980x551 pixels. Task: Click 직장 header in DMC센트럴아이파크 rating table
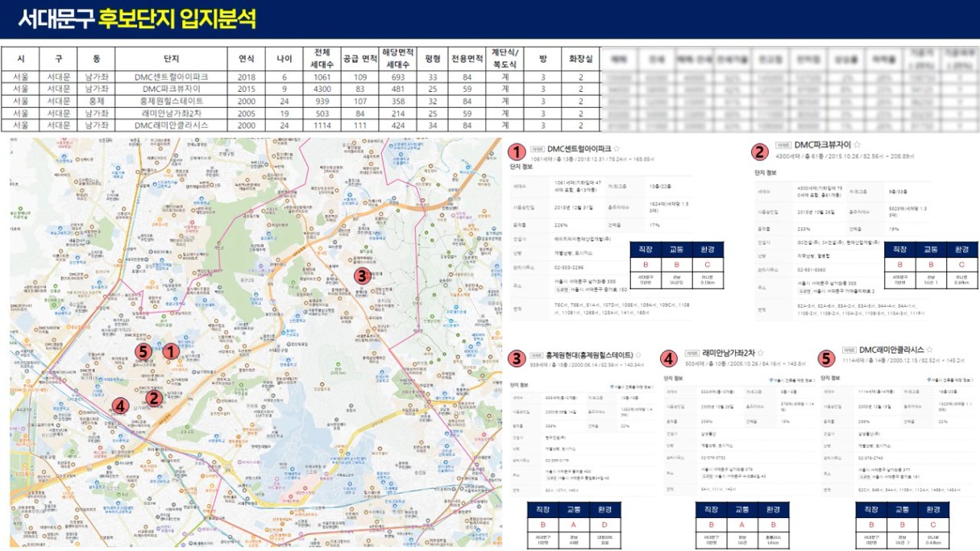pos(644,250)
